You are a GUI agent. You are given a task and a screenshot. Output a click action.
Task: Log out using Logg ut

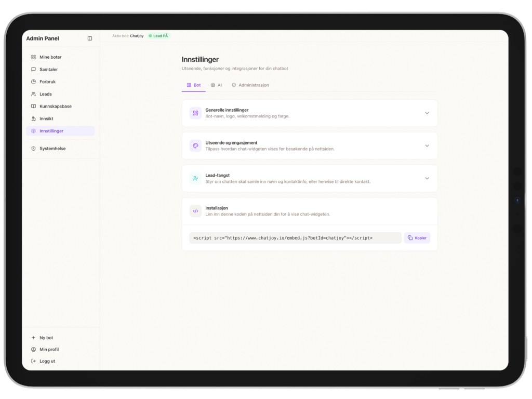tap(47, 361)
